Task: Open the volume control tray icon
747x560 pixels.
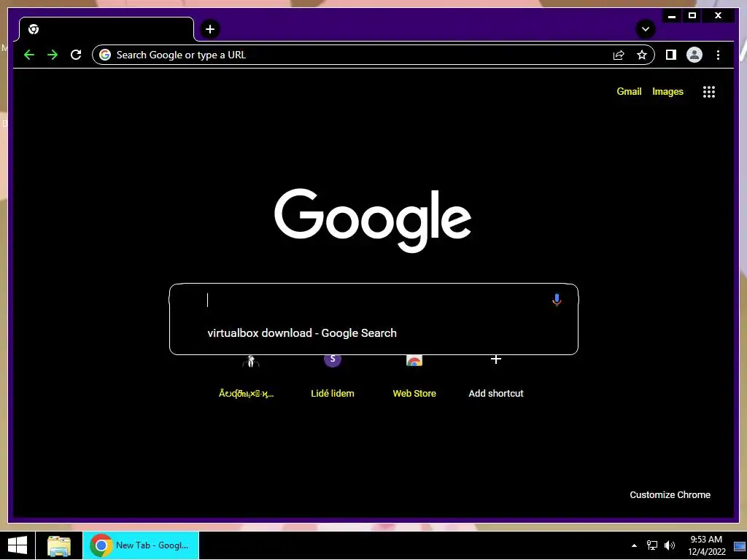Action: pos(670,545)
